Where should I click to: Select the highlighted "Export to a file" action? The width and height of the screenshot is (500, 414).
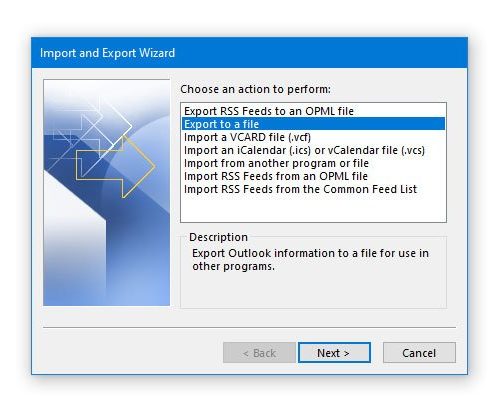313,124
